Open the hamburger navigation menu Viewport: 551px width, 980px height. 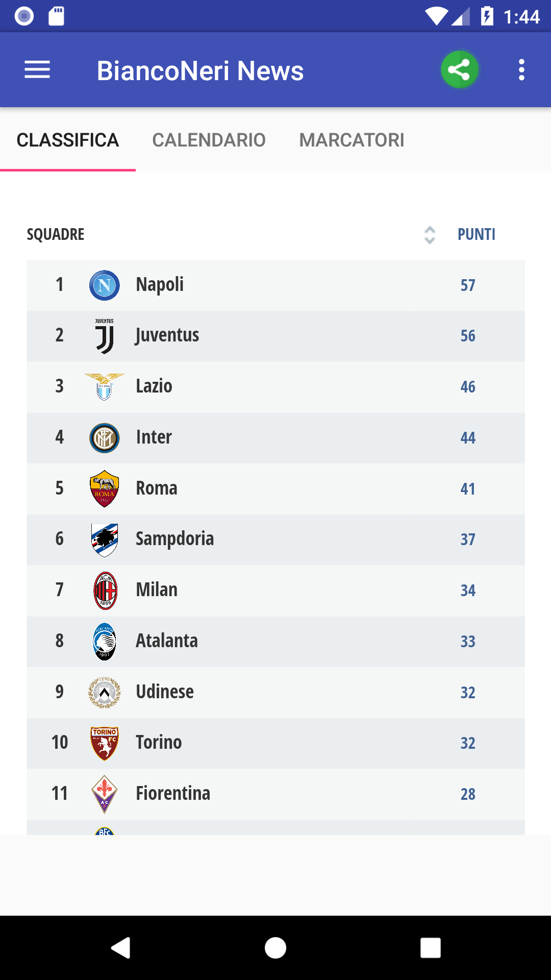37,70
